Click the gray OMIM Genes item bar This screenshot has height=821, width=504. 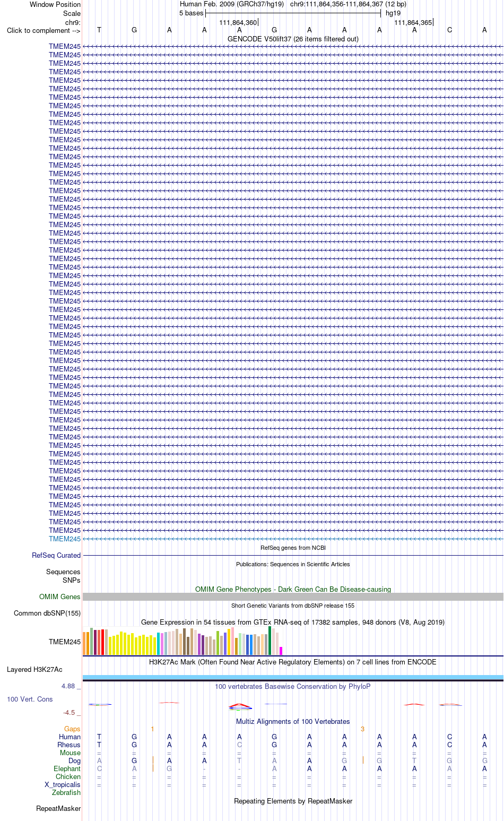[x=293, y=597]
